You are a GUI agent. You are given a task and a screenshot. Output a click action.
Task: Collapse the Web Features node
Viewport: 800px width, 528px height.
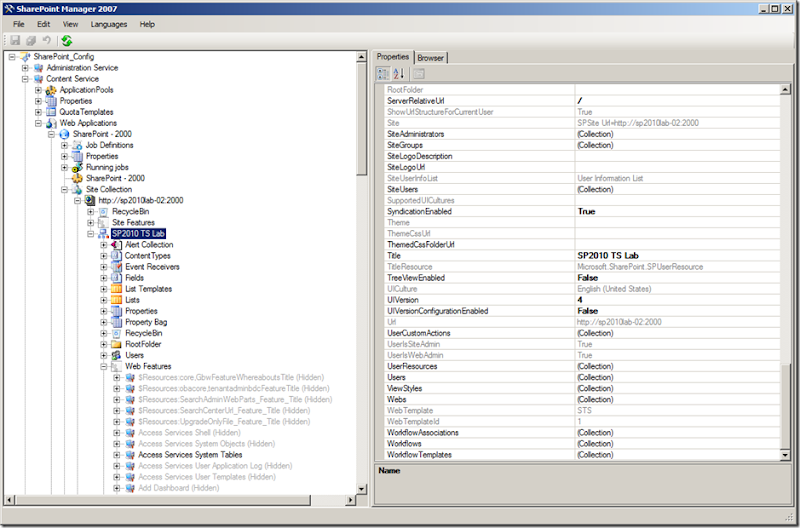104,366
